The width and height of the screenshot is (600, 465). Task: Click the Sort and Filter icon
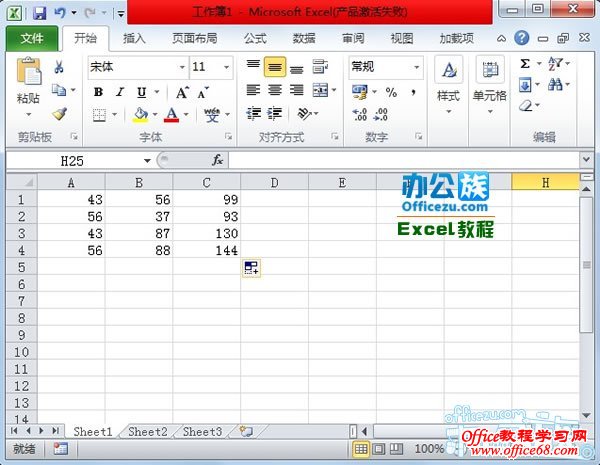(555, 63)
